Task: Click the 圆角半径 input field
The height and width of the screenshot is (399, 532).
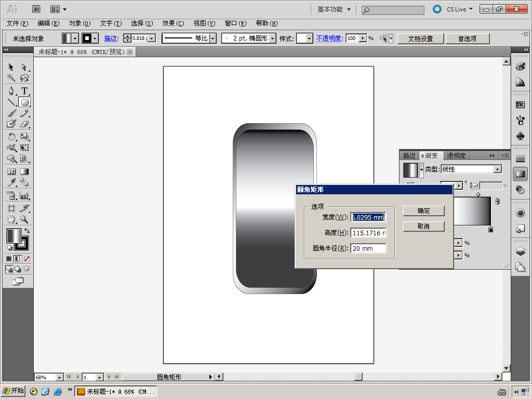Action: (368, 249)
